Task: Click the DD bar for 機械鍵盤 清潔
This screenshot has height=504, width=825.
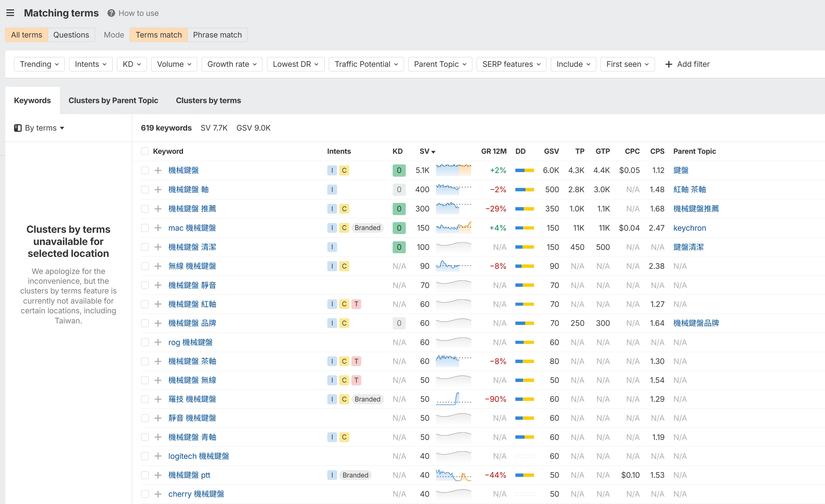Action: (x=524, y=247)
